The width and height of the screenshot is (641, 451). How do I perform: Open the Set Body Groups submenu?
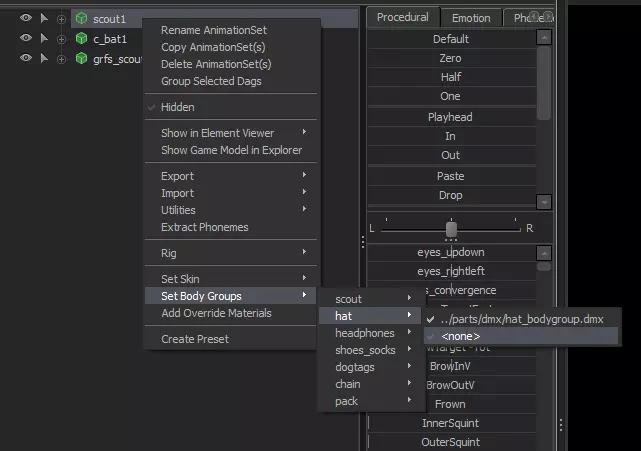pos(231,296)
